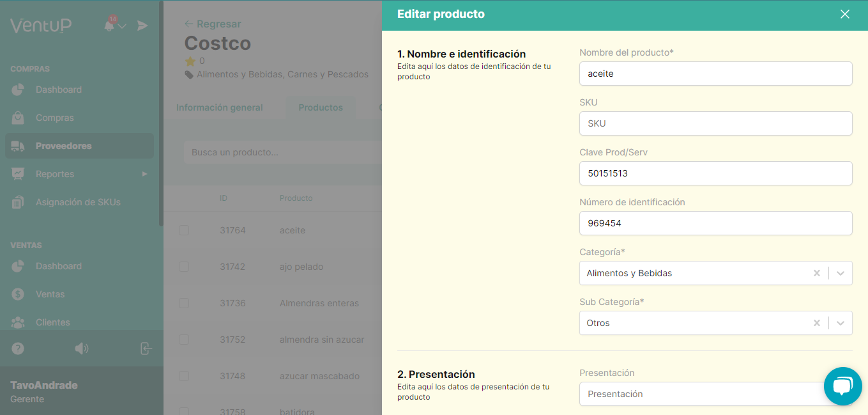
Task: Mute sound with the speaker icon
Action: coord(82,348)
